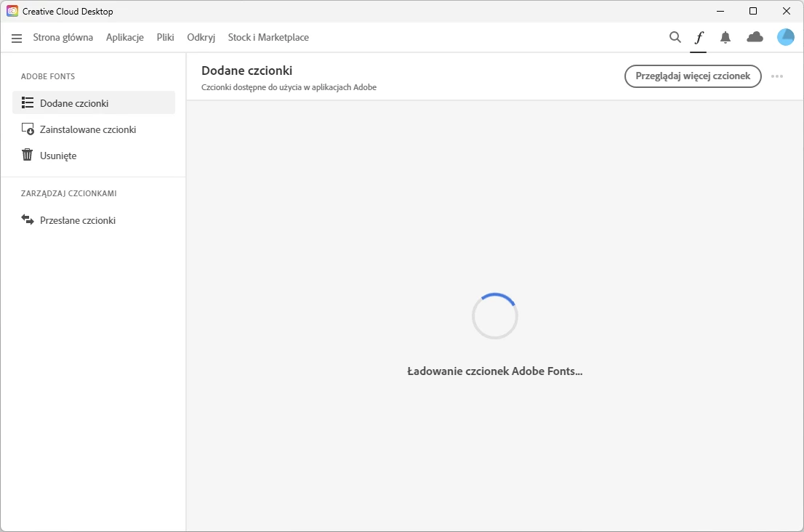
Task: Click the subtitle about Adobe apps fonts
Action: click(x=289, y=87)
